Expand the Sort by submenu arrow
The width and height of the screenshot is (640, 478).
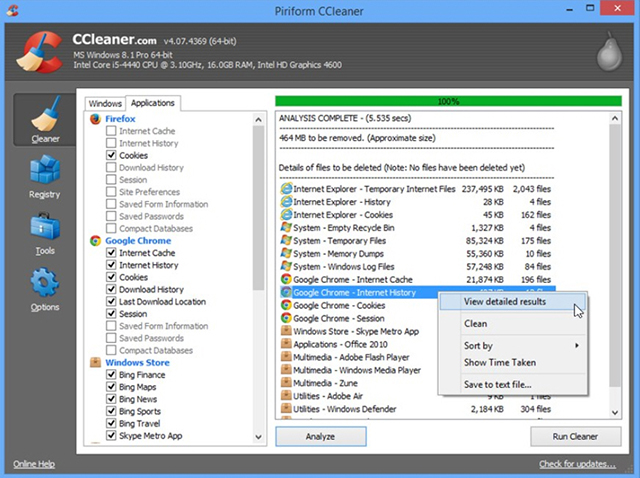[577, 346]
